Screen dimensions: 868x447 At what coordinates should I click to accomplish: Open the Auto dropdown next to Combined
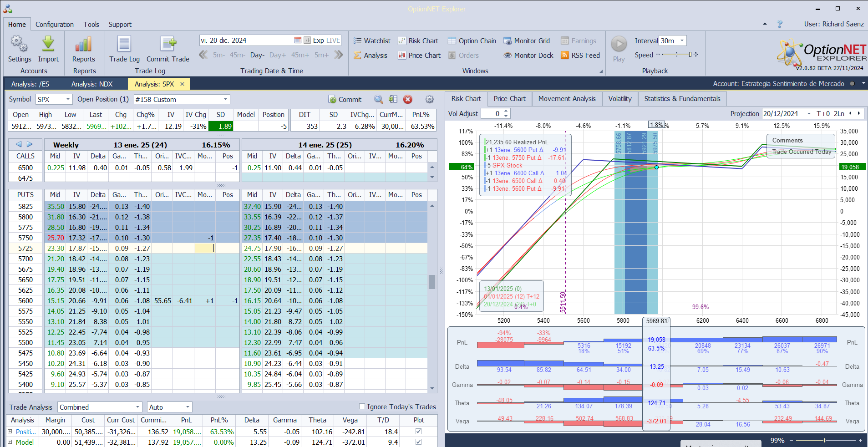point(187,407)
